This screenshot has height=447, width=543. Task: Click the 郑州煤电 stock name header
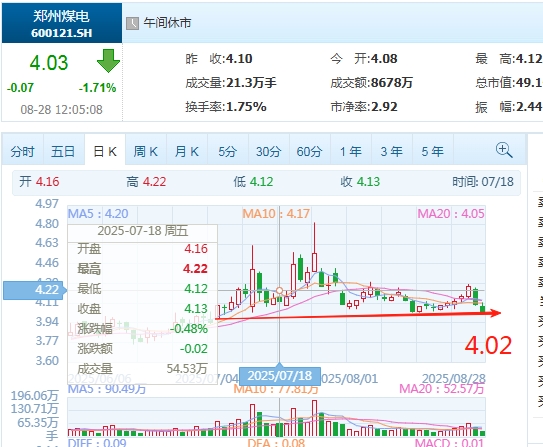click(x=61, y=16)
